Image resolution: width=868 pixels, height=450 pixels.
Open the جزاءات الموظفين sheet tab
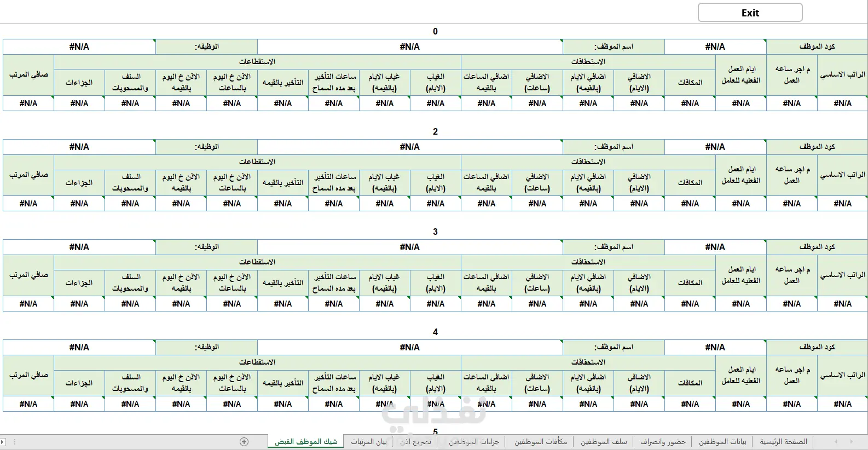(474, 442)
